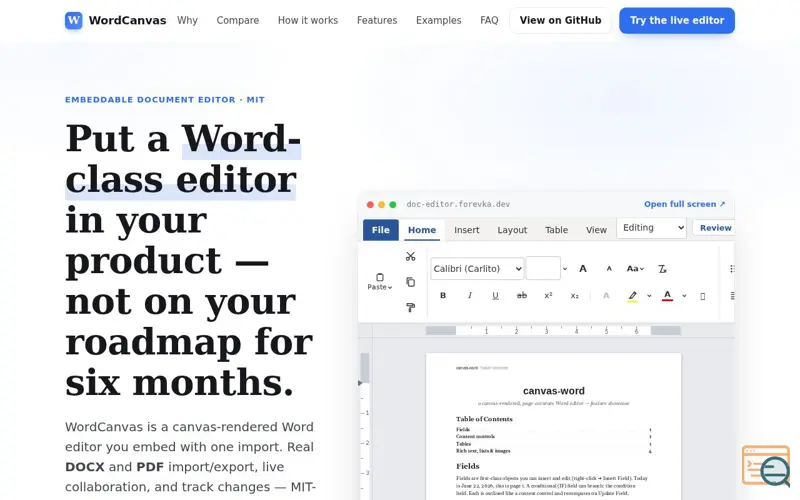Open the font size dropdown arrow
Image resolution: width=800 pixels, height=500 pixels.
click(564, 269)
